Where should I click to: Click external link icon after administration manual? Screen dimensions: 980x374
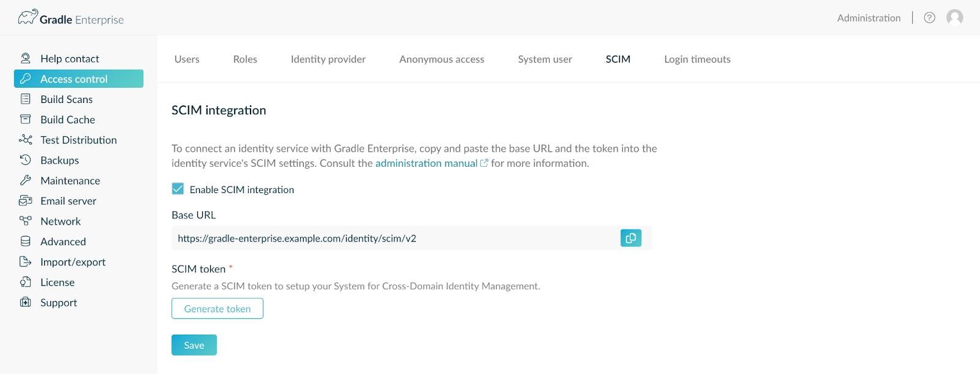tap(484, 163)
